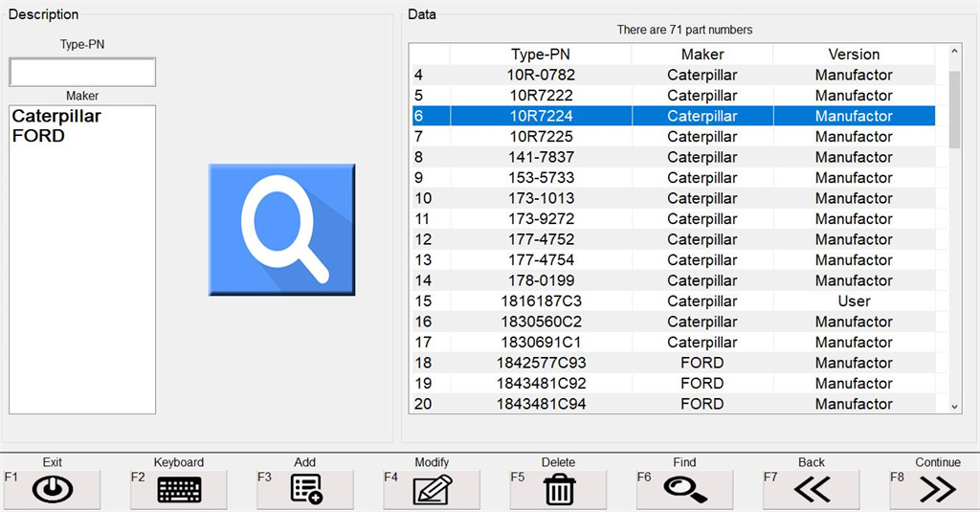Go Back with the F7 double-arrow icon
Viewport: 980px width, 512px height.
(x=812, y=490)
